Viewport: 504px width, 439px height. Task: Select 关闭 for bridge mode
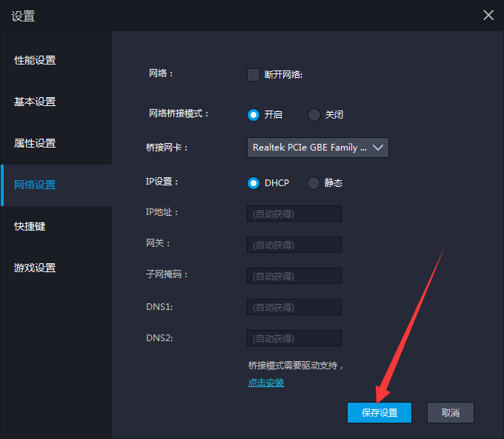pyautogui.click(x=314, y=115)
